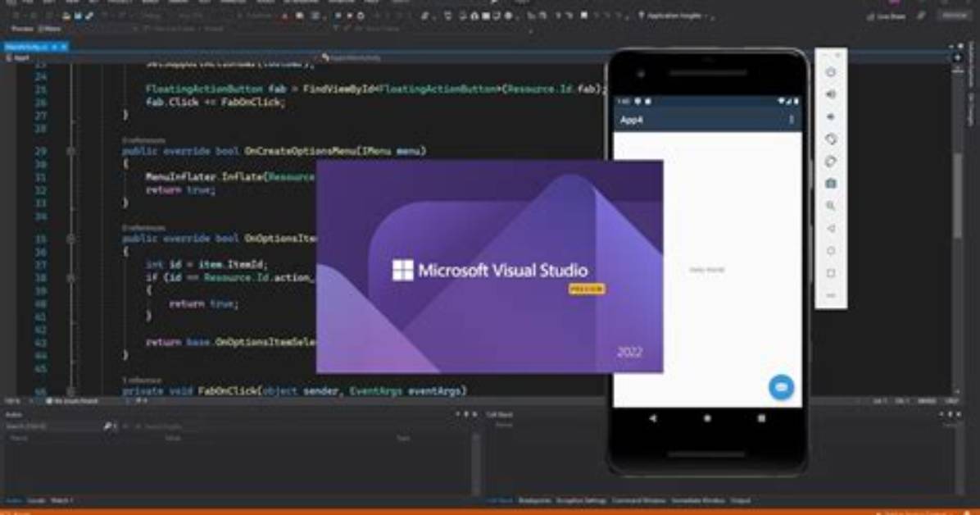980x515 pixels.
Task: Click the FloatingActionButton fab declaration line
Action: [376, 89]
